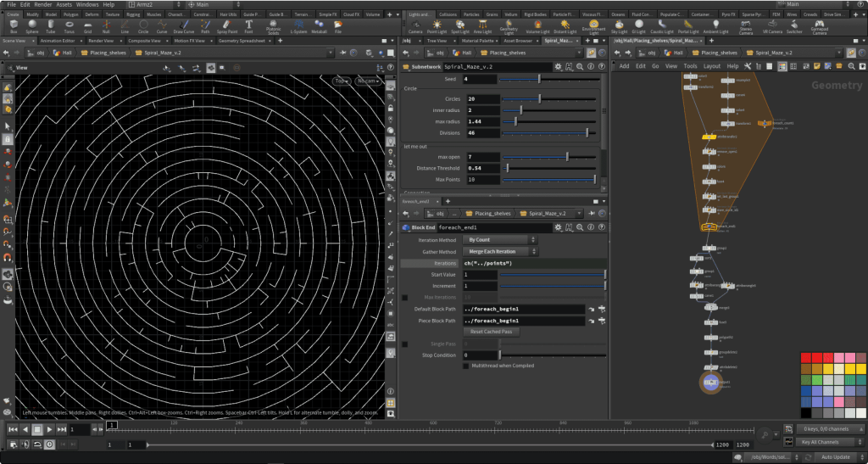Add a Camera from the lights shelf
The width and height of the screenshot is (868, 464).
point(415,26)
